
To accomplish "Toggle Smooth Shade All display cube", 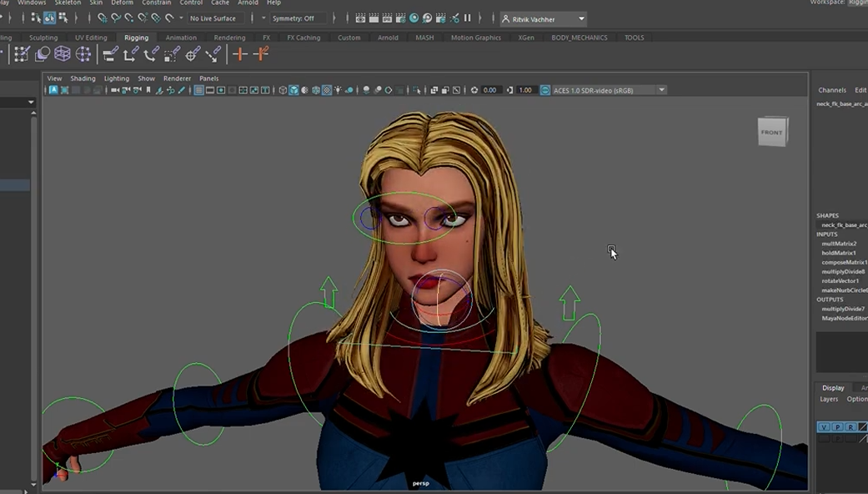I will pos(294,90).
